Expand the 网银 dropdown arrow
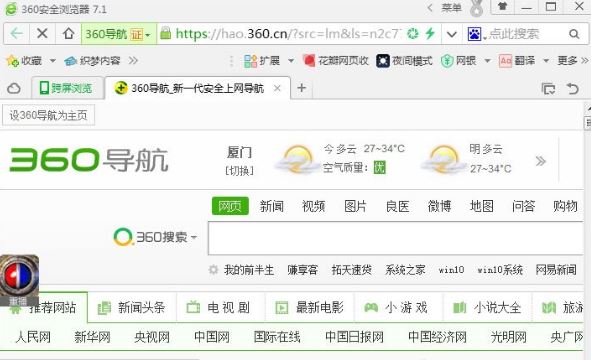The image size is (591, 360). [487, 61]
